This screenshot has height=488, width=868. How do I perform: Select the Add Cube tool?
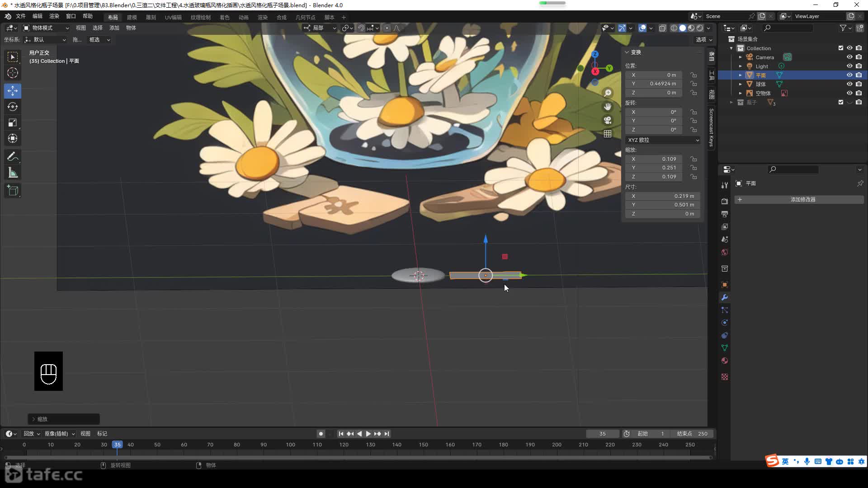point(13,191)
